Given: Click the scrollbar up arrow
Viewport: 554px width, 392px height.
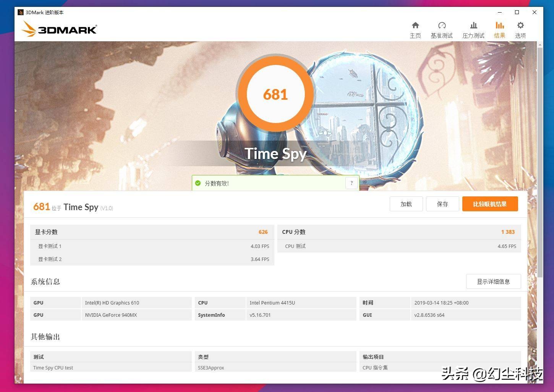Looking at the screenshot, I should pyautogui.click(x=541, y=44).
